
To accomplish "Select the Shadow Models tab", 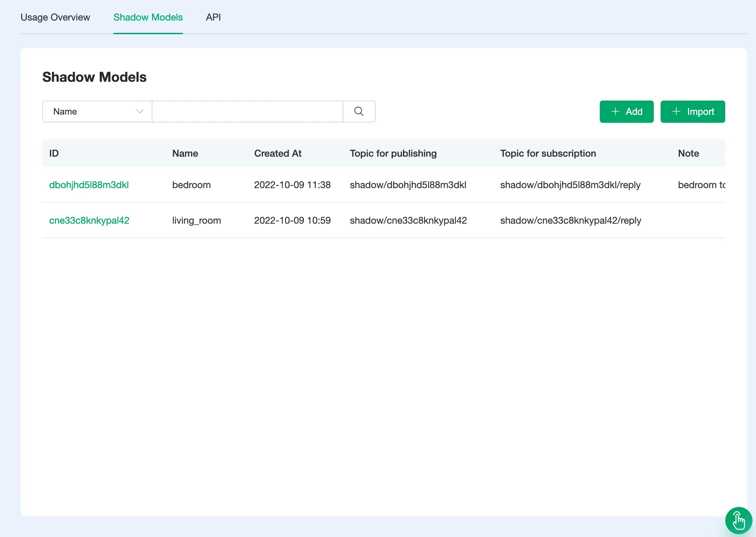I will pyautogui.click(x=148, y=17).
